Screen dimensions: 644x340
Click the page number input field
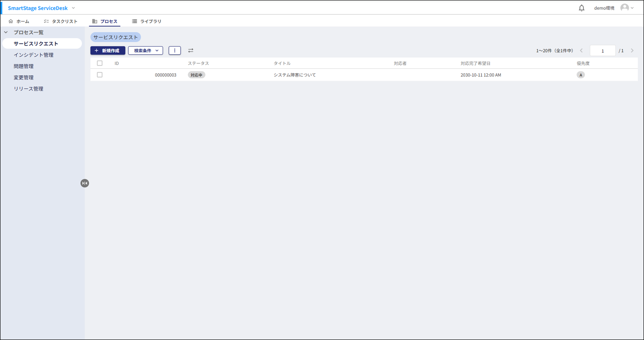click(x=602, y=51)
